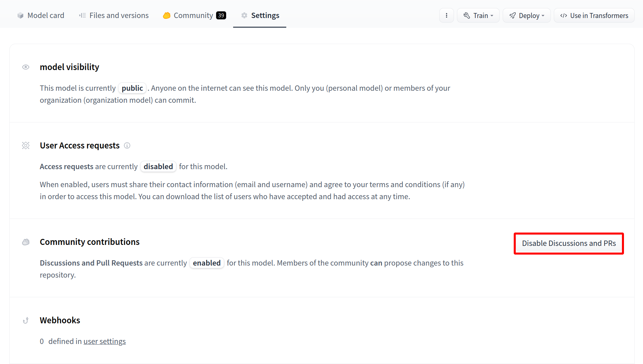Click the Webhooks hook icon

26,320
